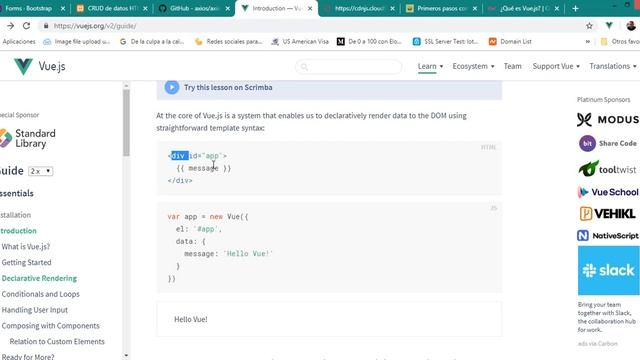Click the "ads via Carbon" link

(598, 344)
